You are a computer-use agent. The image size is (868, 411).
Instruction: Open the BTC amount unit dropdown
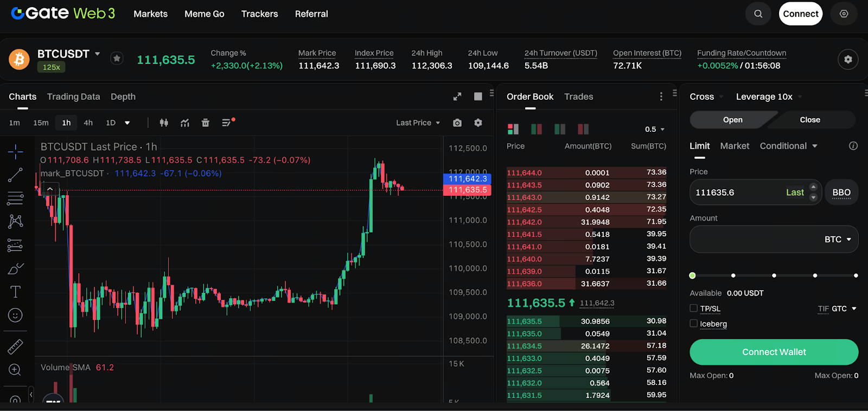(838, 239)
